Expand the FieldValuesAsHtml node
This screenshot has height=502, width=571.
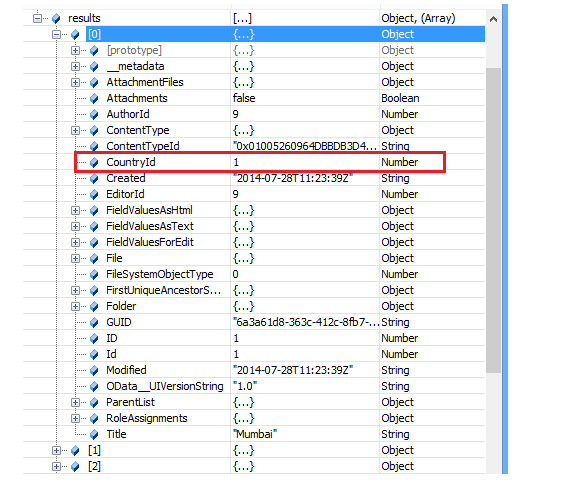[75, 210]
